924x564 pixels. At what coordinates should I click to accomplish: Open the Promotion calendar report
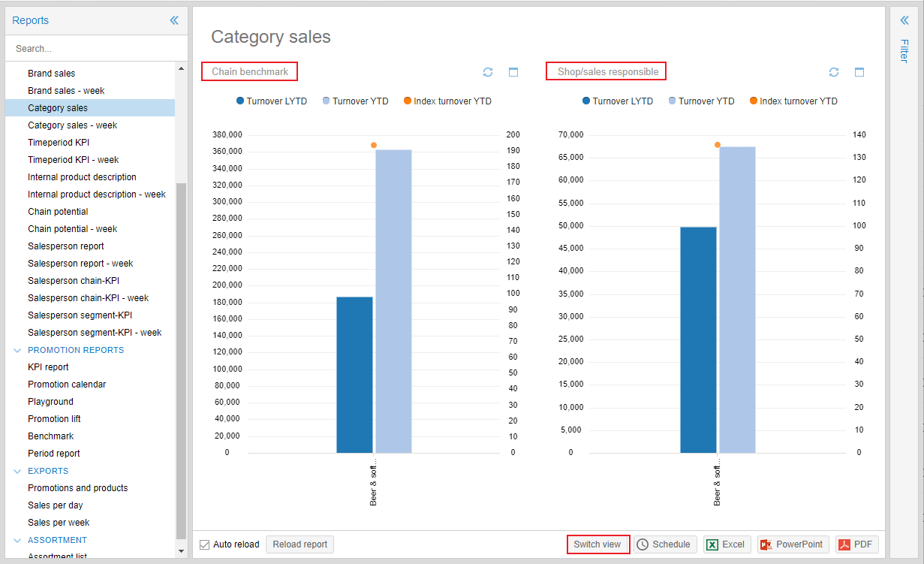(x=67, y=384)
